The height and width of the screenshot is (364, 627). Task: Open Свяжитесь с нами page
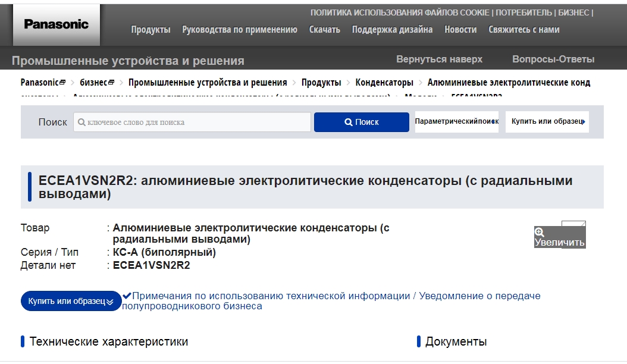[x=524, y=29]
